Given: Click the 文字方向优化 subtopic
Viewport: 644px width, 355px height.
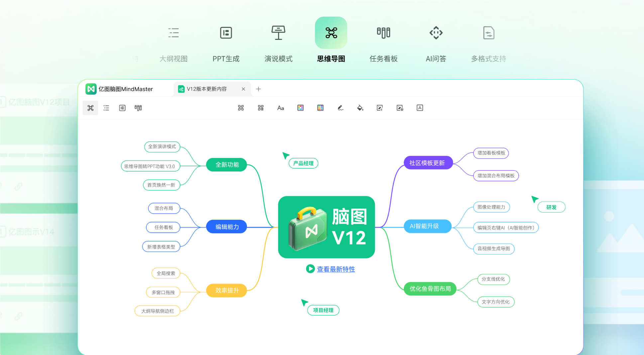Looking at the screenshot, I should (x=496, y=302).
